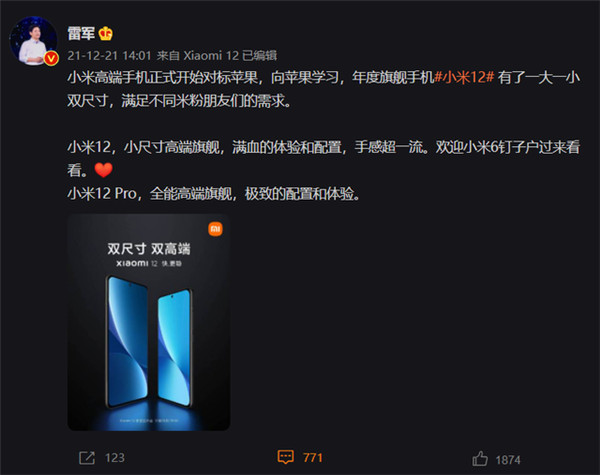The width and height of the screenshot is (600, 475).
Task: Like the post with thumbs-up icon
Action: [480, 459]
